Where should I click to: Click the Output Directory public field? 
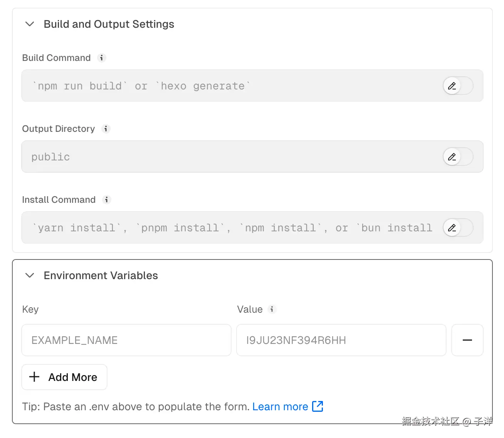(231, 157)
